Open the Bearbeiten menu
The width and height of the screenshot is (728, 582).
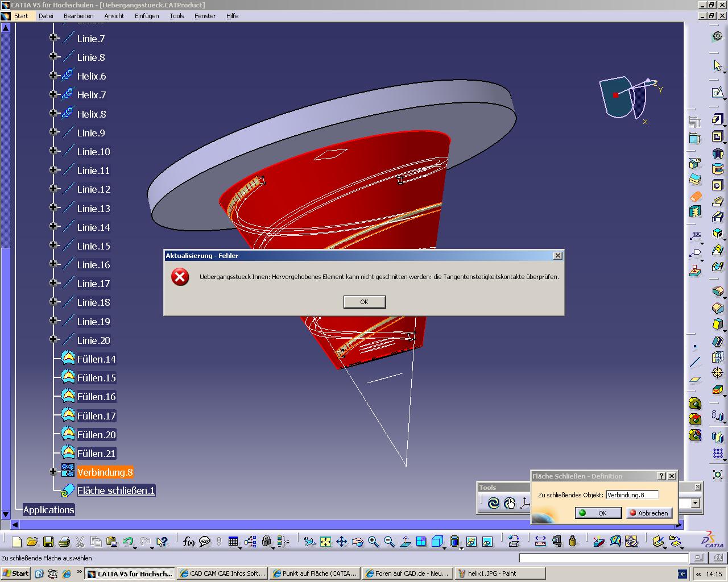[78, 16]
